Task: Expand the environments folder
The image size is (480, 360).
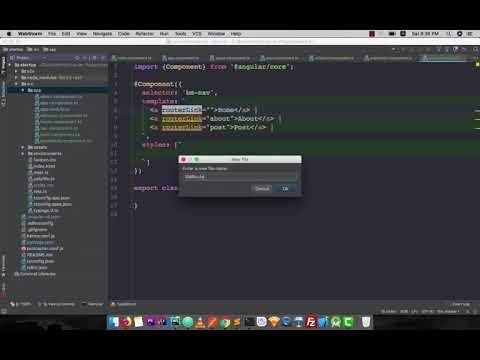Action: (23, 154)
